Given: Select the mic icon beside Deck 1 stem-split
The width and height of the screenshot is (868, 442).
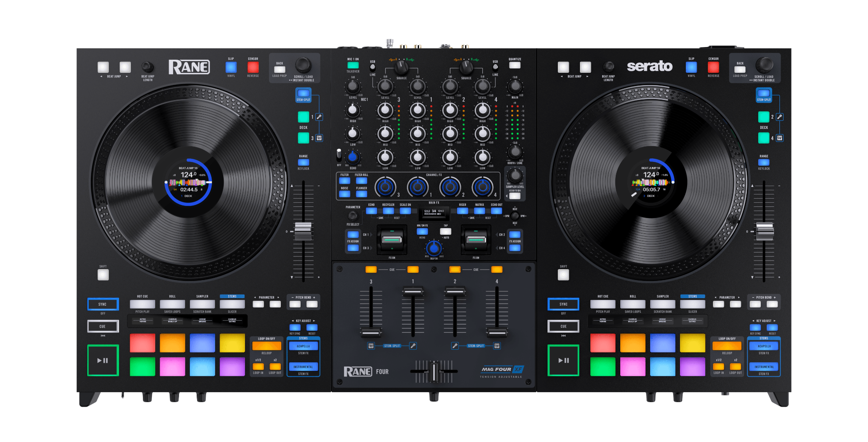Looking at the screenshot, I should (x=320, y=116).
